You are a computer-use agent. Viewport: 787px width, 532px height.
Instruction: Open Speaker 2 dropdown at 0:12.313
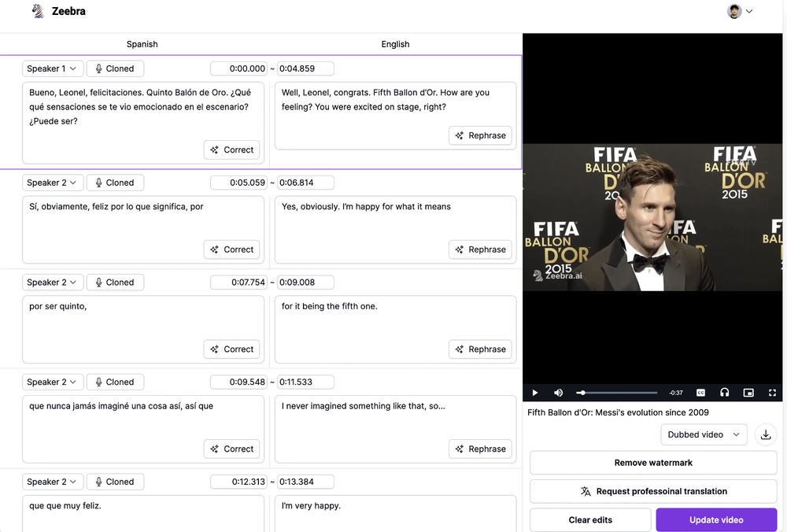click(x=52, y=482)
